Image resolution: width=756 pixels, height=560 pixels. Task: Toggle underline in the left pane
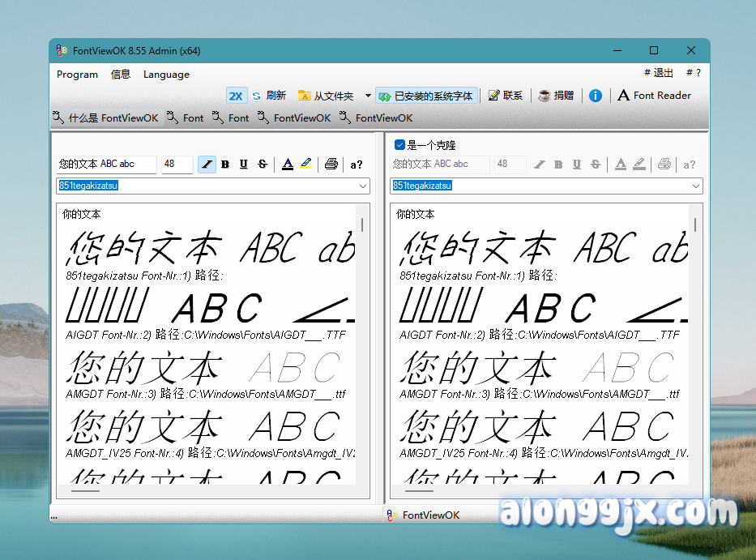click(x=243, y=165)
